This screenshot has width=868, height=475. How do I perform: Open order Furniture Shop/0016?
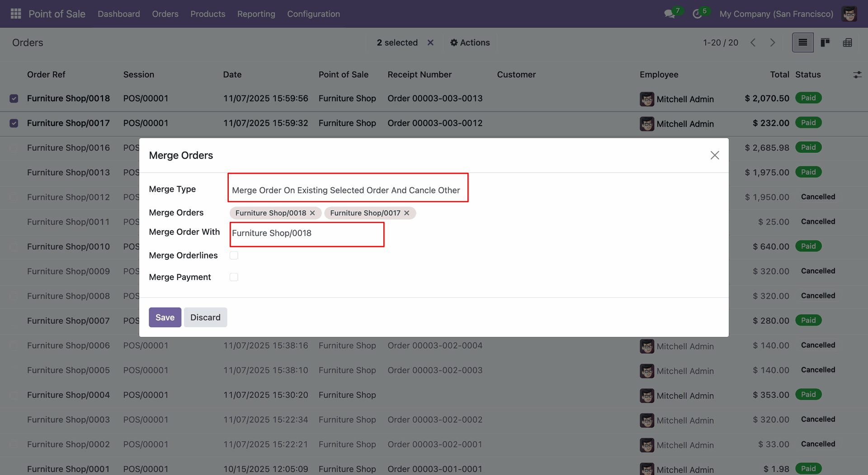click(x=68, y=148)
